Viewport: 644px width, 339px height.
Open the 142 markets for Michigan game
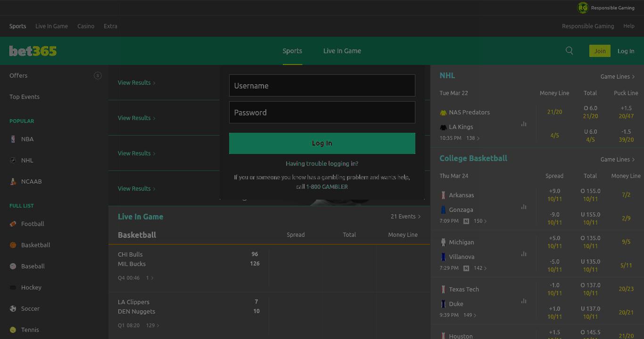pos(480,268)
